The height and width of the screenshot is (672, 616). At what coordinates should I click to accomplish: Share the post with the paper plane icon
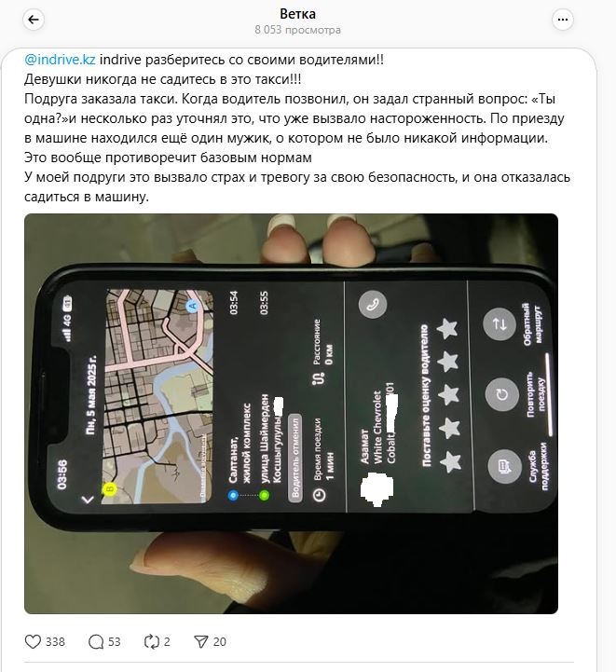(201, 641)
